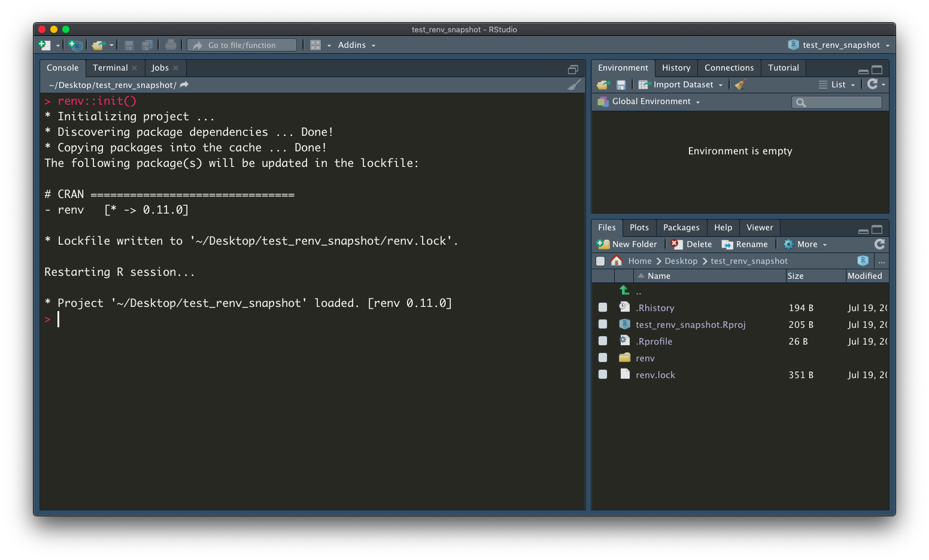Open the new file type dropdown arrow
929x560 pixels.
[x=58, y=45]
